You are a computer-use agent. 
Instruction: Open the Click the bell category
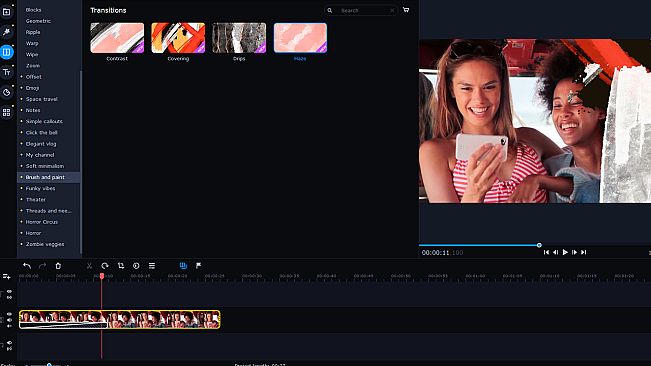[42, 132]
